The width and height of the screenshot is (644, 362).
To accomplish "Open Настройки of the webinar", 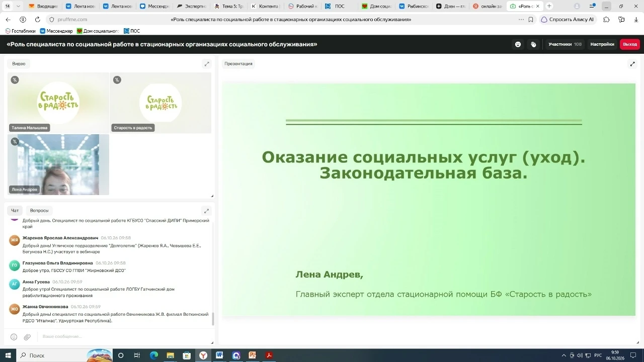I will (602, 44).
